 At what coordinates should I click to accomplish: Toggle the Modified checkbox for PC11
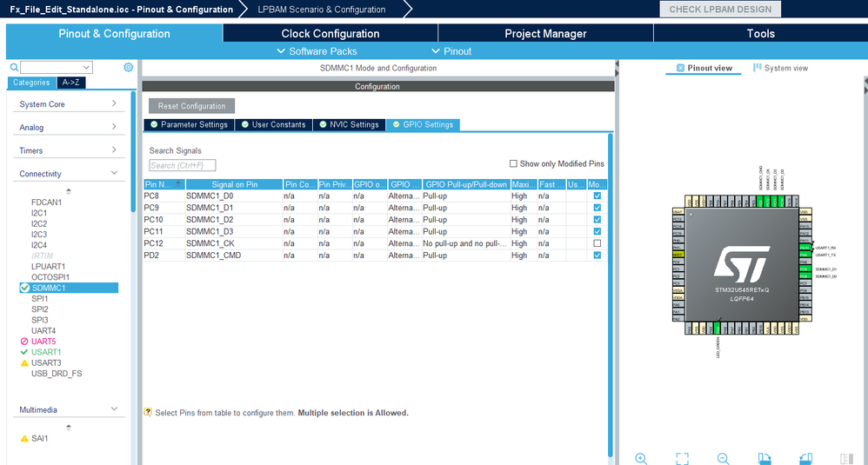point(597,231)
